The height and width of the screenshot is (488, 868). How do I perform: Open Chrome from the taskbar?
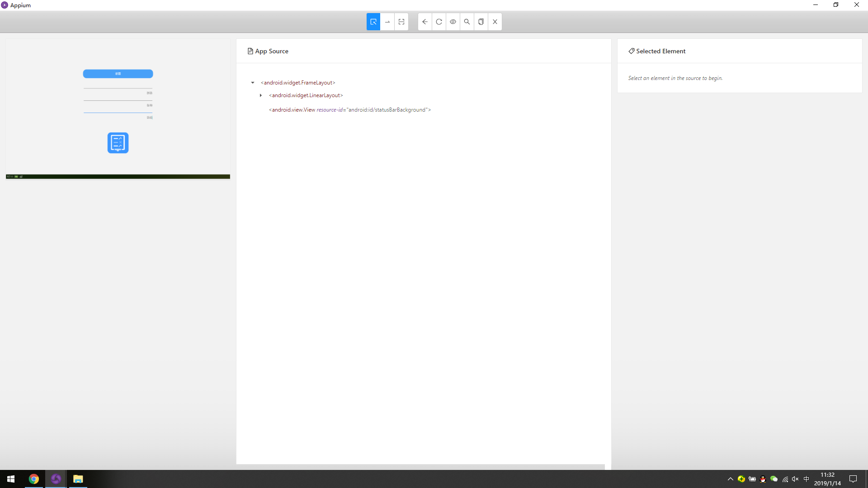(34, 479)
